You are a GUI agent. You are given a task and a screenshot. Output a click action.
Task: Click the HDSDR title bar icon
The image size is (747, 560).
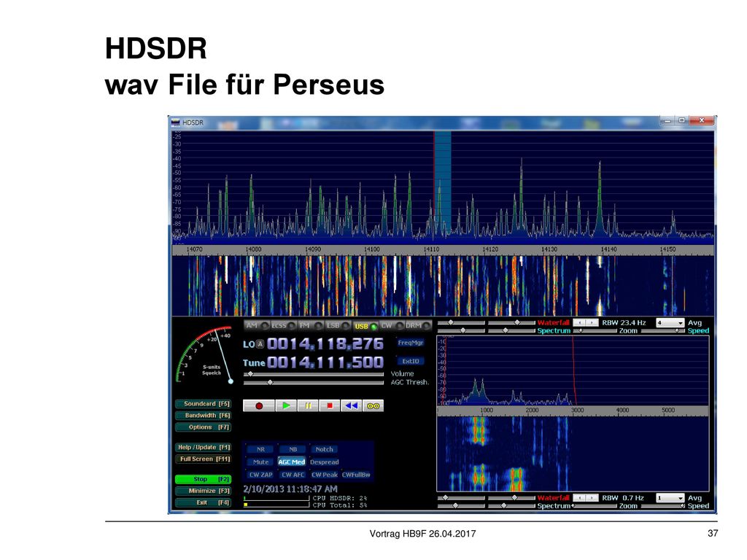click(176, 122)
